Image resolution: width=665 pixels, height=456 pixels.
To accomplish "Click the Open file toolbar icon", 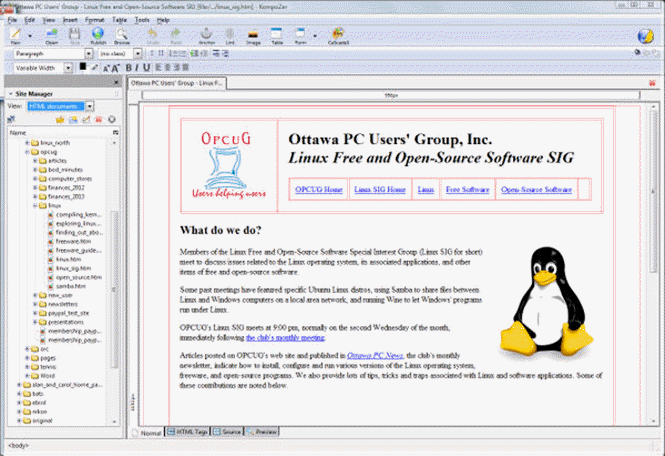I will [52, 35].
